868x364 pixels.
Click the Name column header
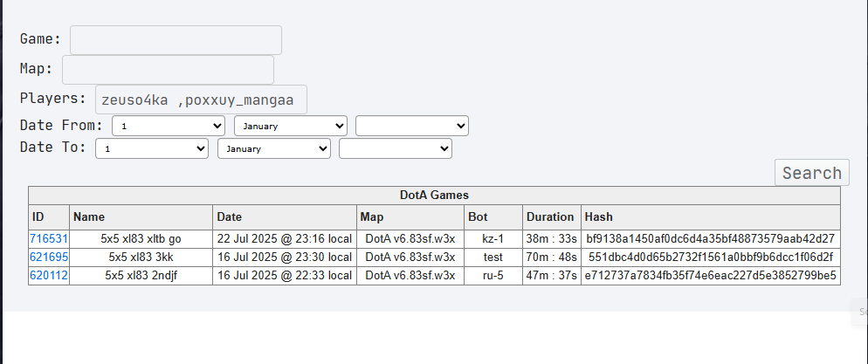pyautogui.click(x=141, y=216)
